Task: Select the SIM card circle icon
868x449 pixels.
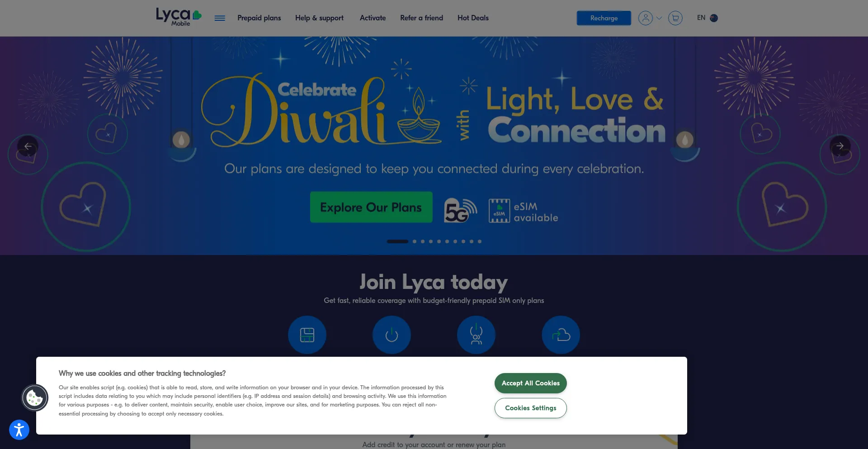Action: point(307,335)
